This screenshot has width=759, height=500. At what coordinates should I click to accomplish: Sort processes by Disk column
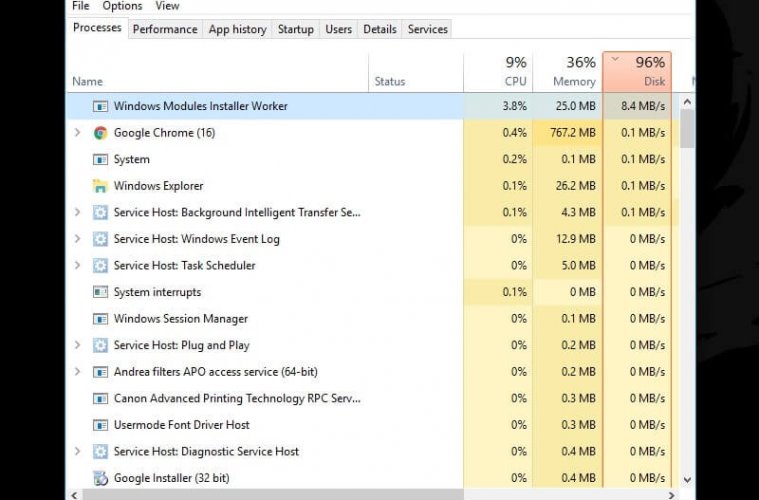tap(637, 72)
